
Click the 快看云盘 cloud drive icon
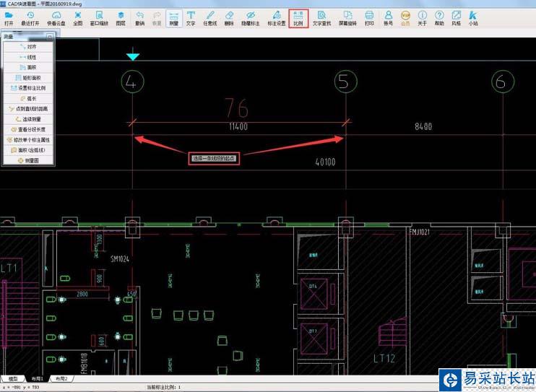pyautogui.click(x=56, y=17)
